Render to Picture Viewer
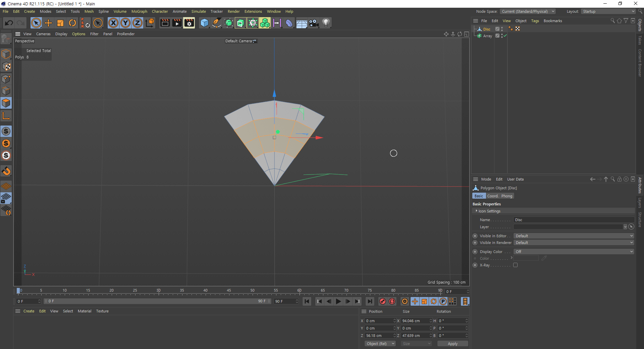The width and height of the screenshot is (644, 349). click(177, 23)
